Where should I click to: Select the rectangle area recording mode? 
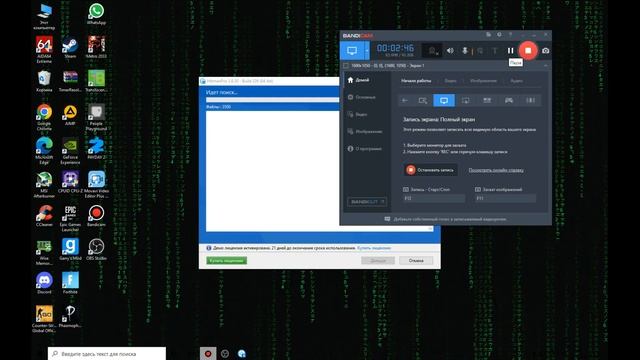423,100
